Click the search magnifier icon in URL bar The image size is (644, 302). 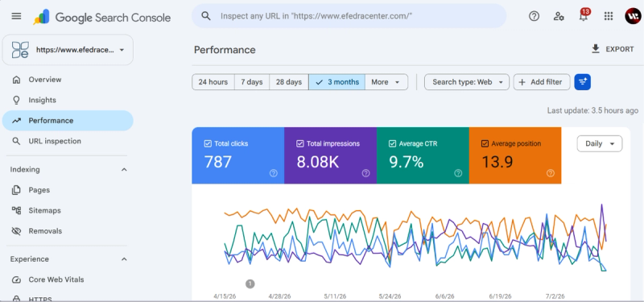pyautogui.click(x=206, y=16)
